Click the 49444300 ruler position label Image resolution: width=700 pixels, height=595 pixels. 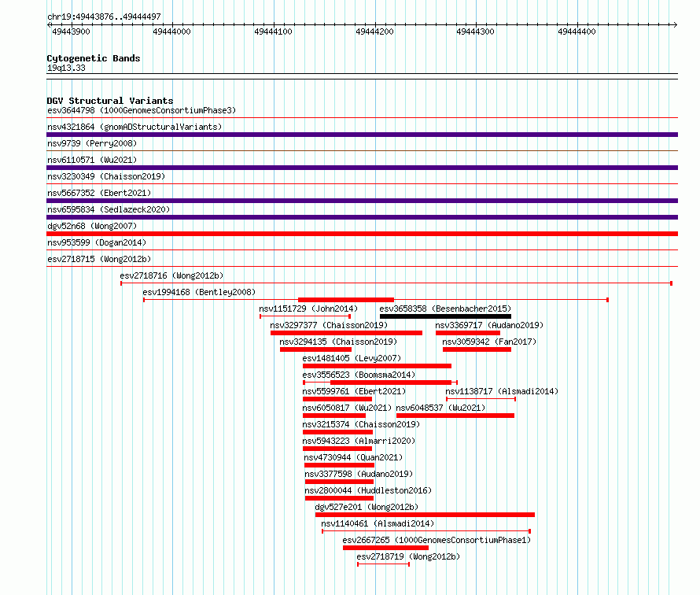[475, 31]
